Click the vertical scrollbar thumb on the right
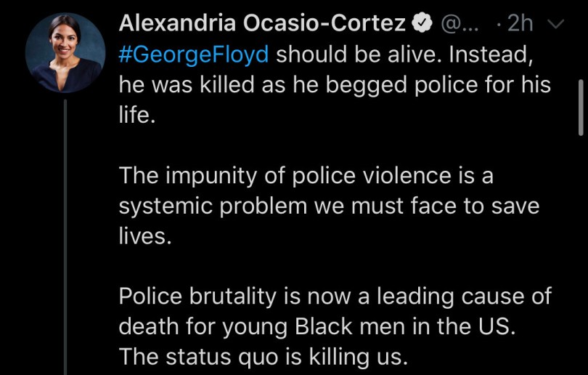 tap(580, 107)
